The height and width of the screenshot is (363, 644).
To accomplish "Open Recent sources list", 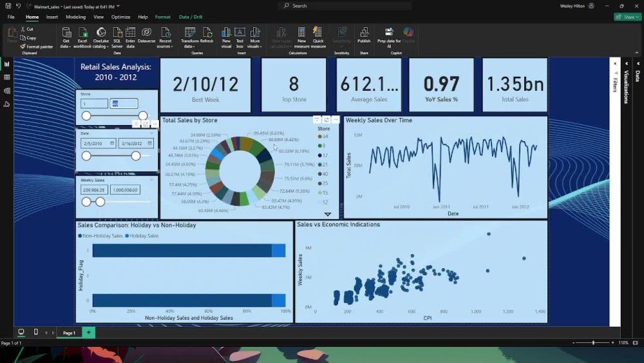I will [x=165, y=37].
